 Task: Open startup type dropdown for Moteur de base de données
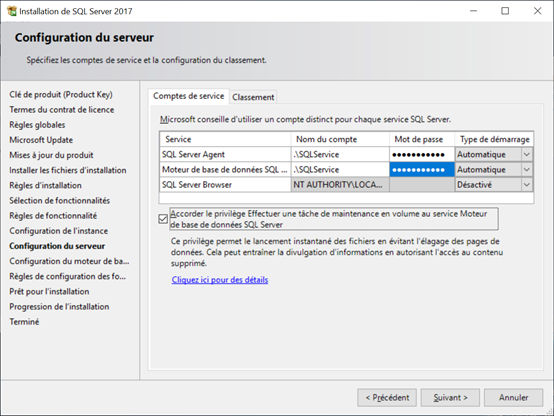coord(526,170)
